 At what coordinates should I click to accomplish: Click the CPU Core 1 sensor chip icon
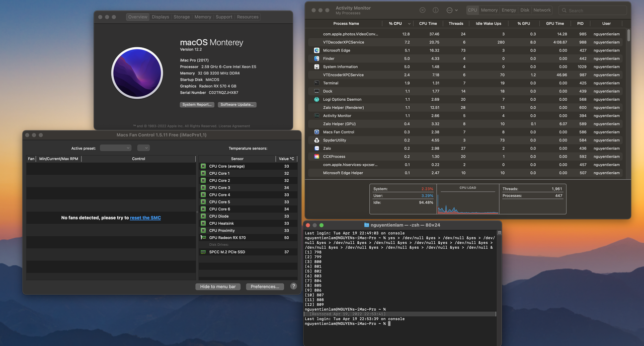pyautogui.click(x=203, y=173)
